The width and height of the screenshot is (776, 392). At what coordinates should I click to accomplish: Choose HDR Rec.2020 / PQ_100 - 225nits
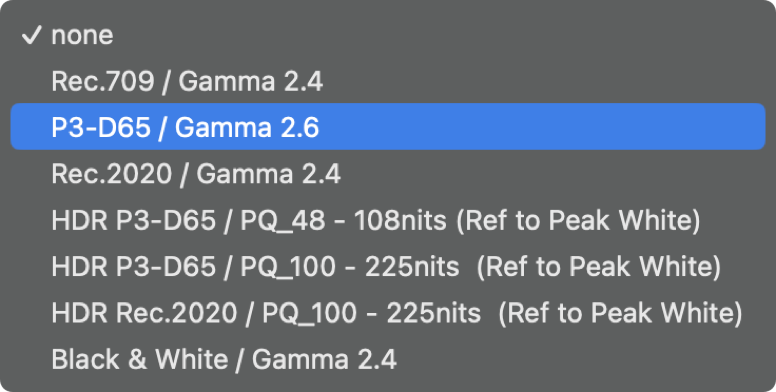click(388, 313)
